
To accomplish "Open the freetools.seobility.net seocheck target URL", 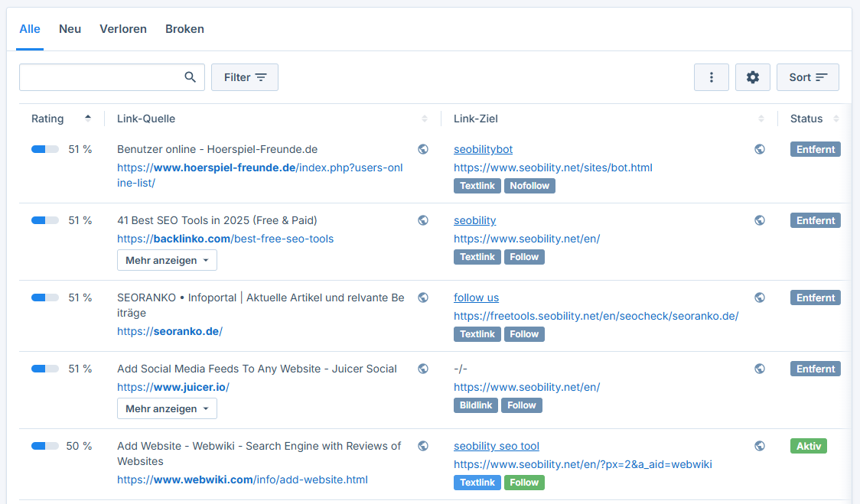I will coord(596,316).
